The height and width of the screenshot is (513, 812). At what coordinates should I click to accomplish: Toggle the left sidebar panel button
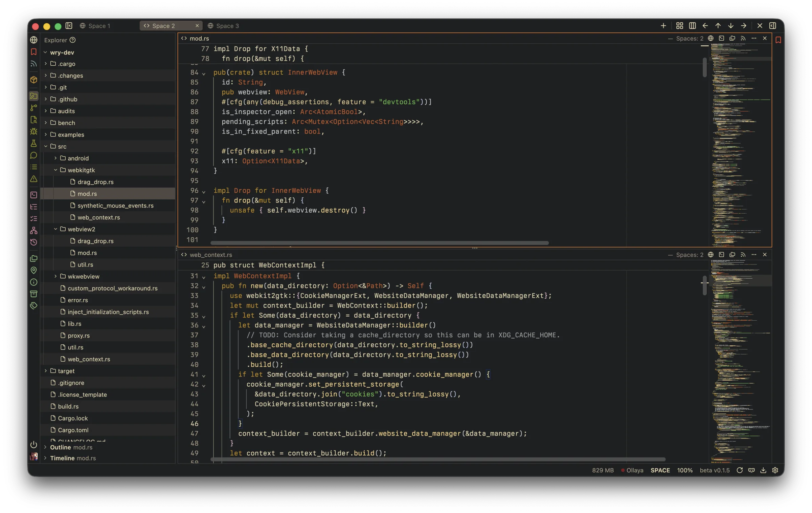tap(69, 26)
